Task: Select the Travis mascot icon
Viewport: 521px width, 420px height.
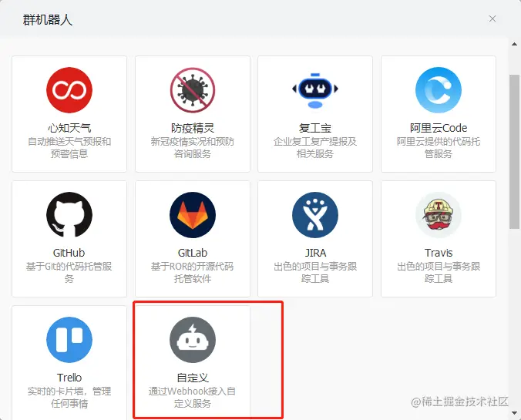Action: click(x=439, y=215)
